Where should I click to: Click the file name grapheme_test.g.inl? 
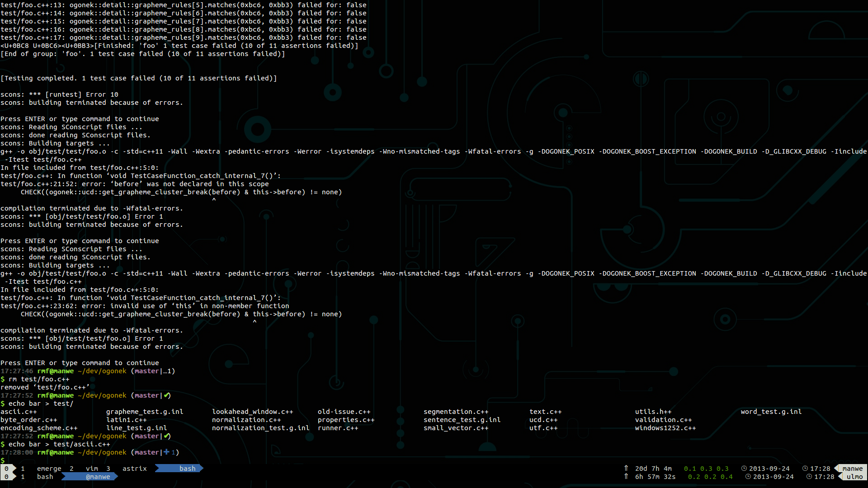145,412
